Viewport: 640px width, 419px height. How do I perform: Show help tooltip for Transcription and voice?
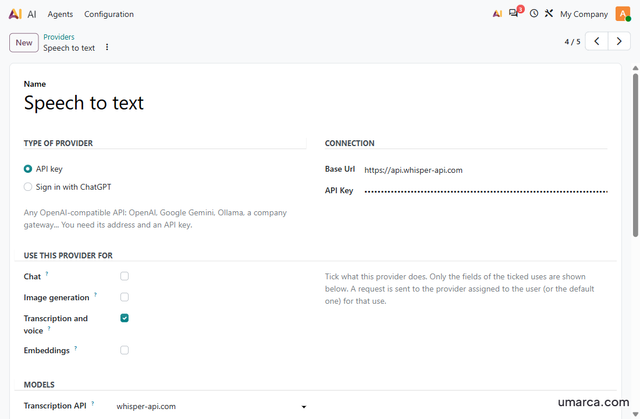click(x=49, y=328)
